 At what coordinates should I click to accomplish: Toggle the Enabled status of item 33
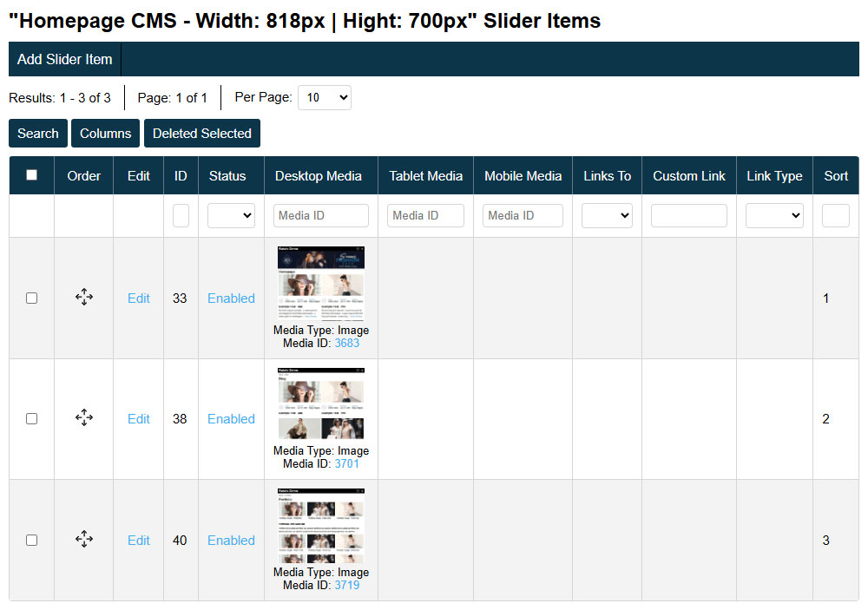coord(231,298)
